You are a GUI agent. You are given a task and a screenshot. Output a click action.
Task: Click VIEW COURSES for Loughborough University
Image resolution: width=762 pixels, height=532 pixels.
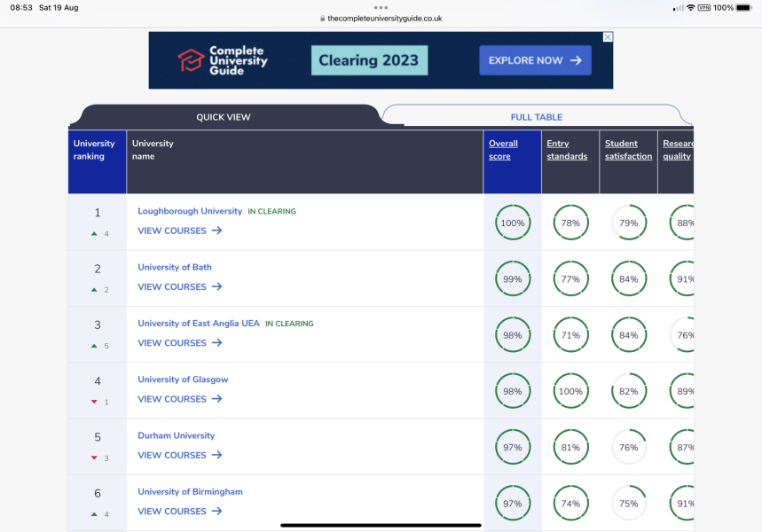click(x=180, y=231)
